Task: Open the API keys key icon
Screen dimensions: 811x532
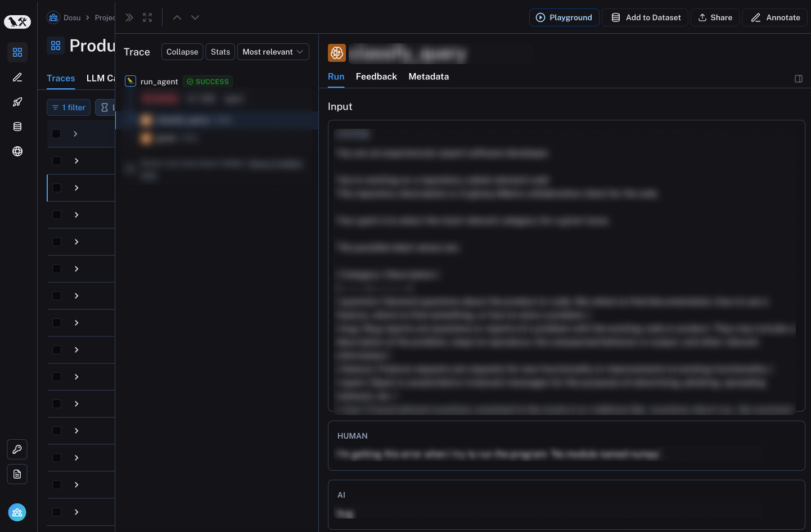Action: point(17,449)
